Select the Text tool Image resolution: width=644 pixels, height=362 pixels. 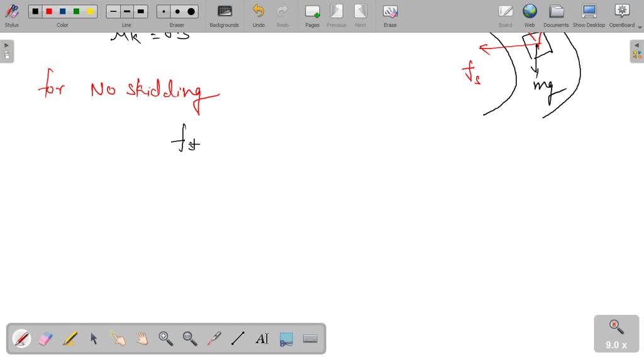[x=262, y=339]
